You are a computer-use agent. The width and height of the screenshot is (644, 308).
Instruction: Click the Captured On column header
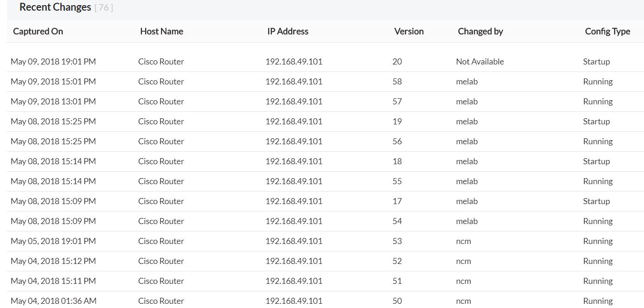(38, 32)
